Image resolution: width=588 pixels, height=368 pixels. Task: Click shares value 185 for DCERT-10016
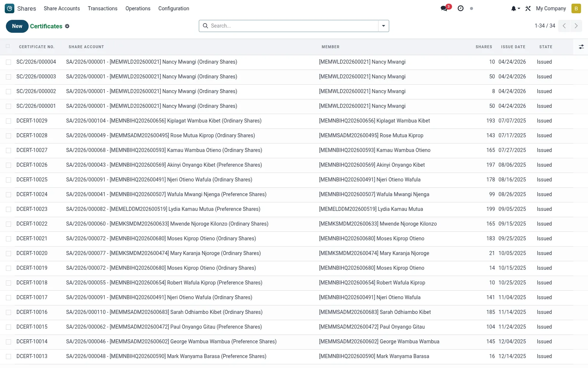point(491,312)
